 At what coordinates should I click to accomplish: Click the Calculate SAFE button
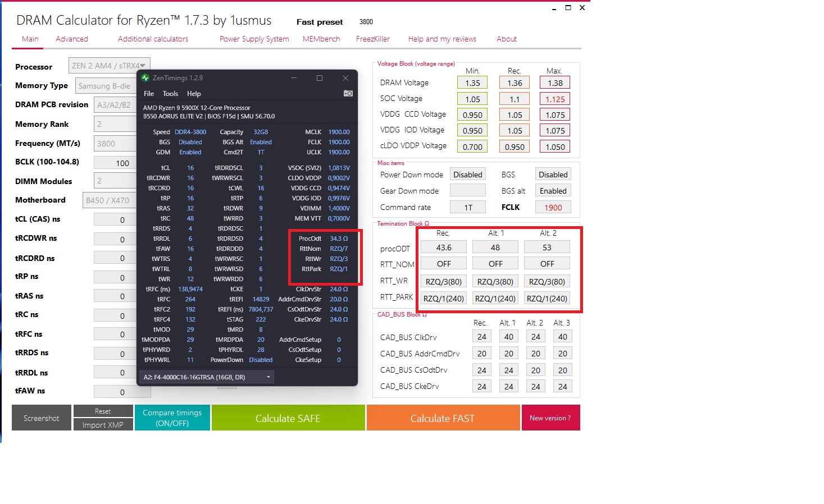(x=288, y=418)
